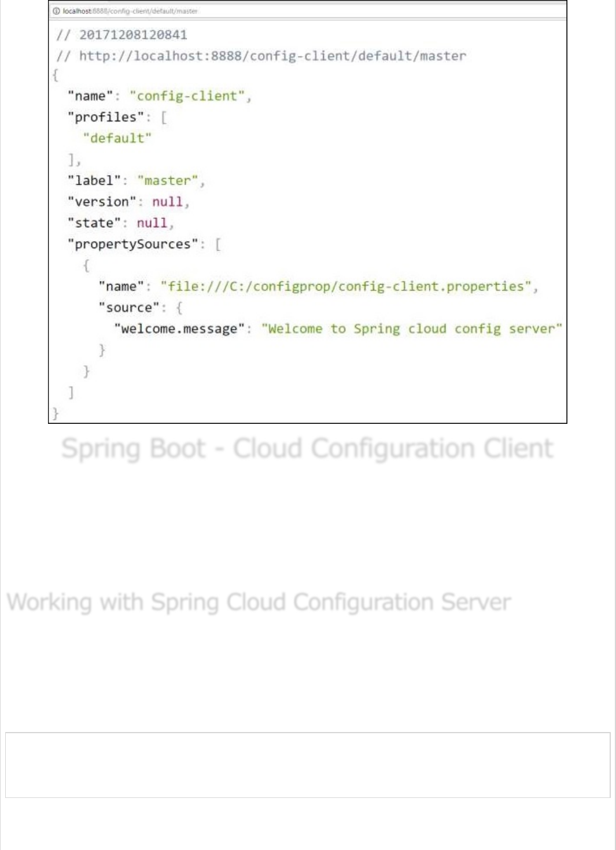Click the "state" key
The width and height of the screenshot is (616, 850).
pos(94,223)
